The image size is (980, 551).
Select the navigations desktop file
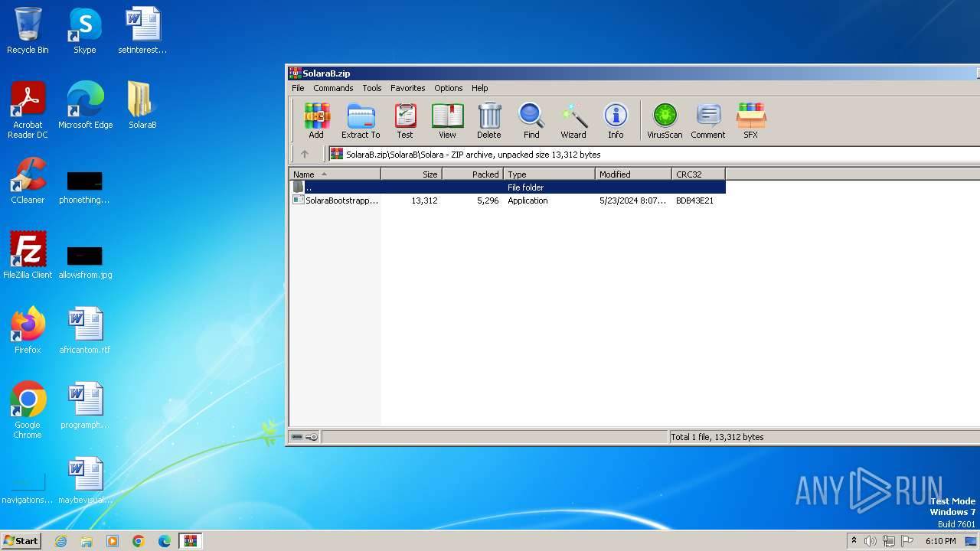tap(28, 490)
